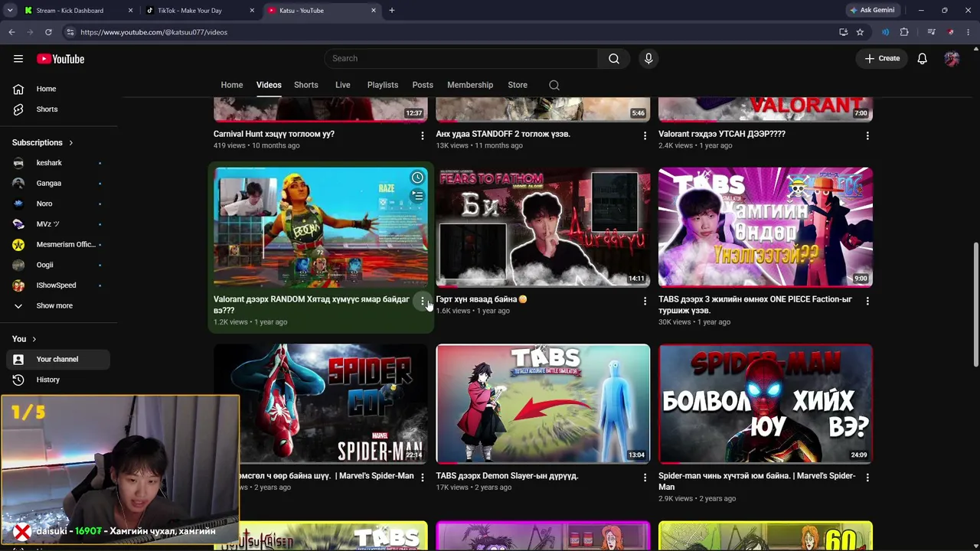Click the Home icon in sidebar
The height and width of the screenshot is (551, 980).
pos(18,89)
